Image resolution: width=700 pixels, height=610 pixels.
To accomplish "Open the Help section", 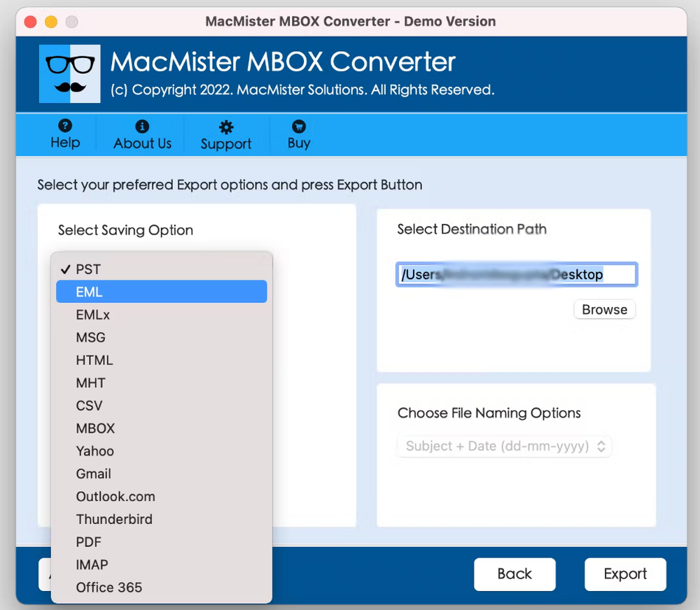I will click(65, 134).
